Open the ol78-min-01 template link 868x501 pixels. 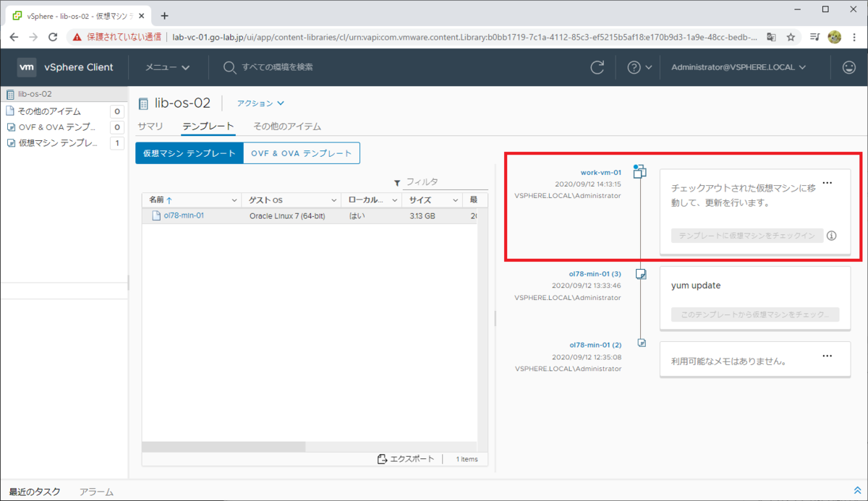pyautogui.click(x=184, y=215)
